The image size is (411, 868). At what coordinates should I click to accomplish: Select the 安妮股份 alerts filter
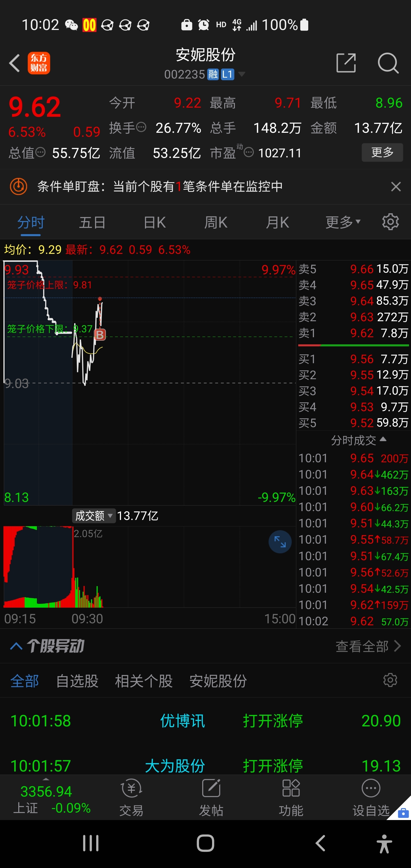tap(218, 681)
